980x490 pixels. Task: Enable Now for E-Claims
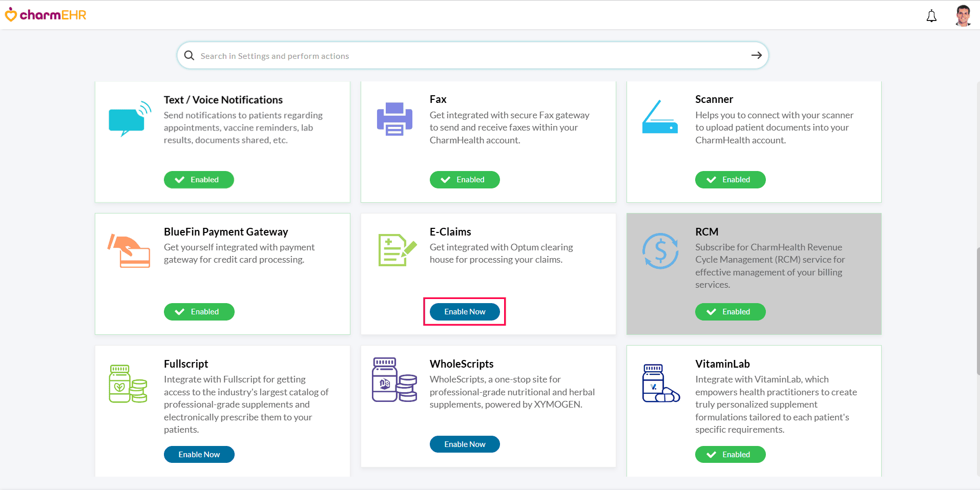click(464, 311)
